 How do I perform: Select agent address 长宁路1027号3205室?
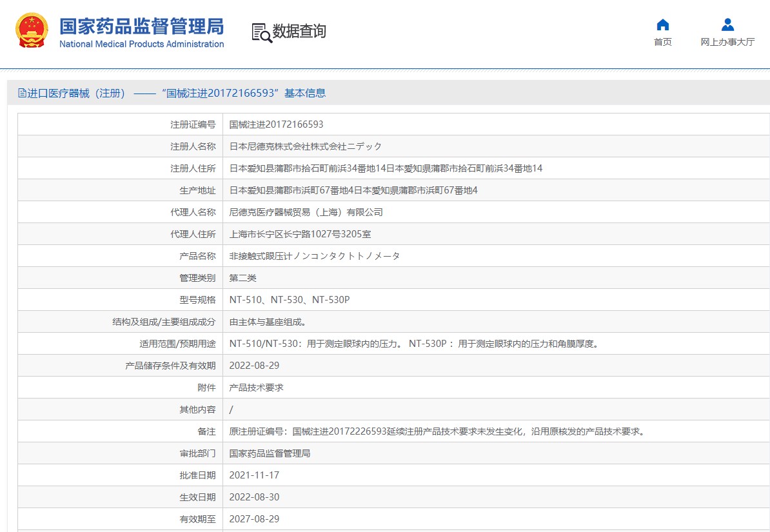click(x=300, y=234)
